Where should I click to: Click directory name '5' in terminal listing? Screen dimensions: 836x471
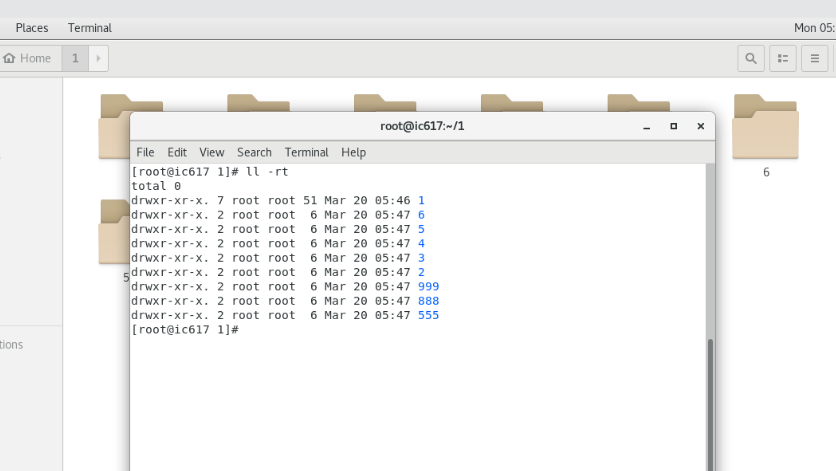coord(421,229)
